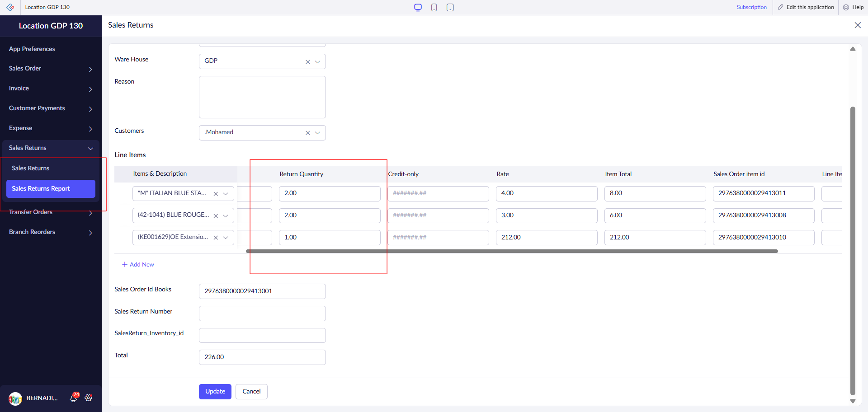The image size is (868, 412).
Task: Click the Total field showing 226.00
Action: (x=262, y=357)
